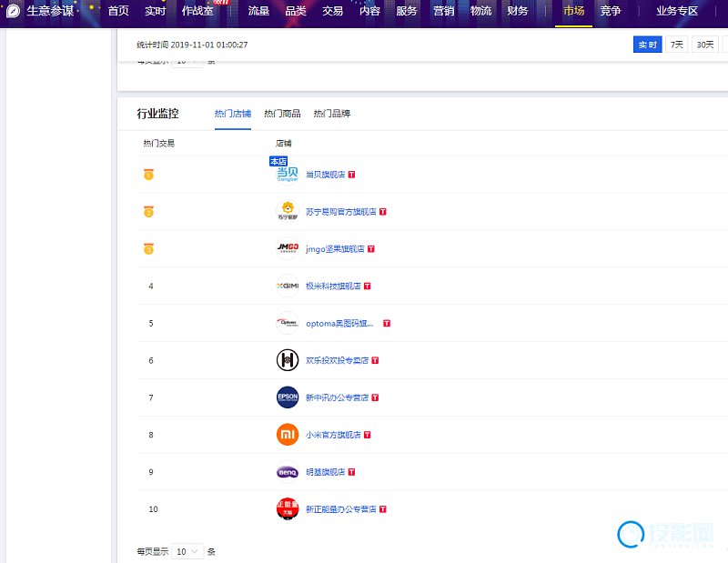Switch to the 热门商品 tab
728x563 pixels.
(x=282, y=114)
